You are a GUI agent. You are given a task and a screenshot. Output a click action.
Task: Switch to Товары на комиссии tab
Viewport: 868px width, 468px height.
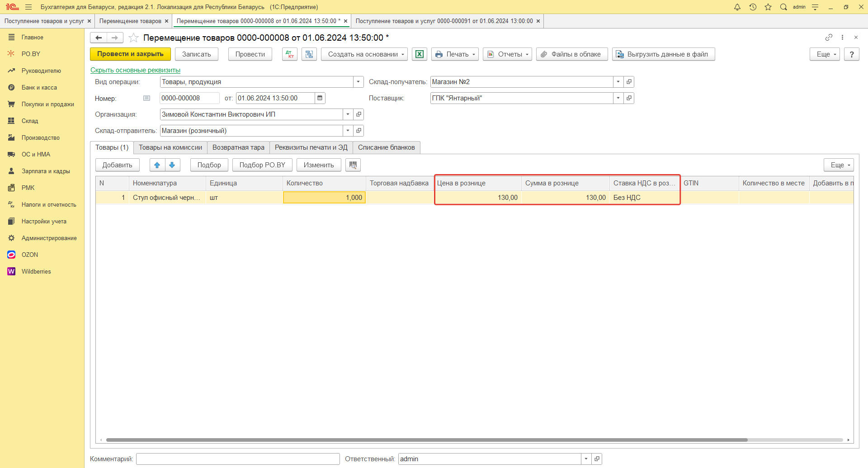pyautogui.click(x=170, y=147)
